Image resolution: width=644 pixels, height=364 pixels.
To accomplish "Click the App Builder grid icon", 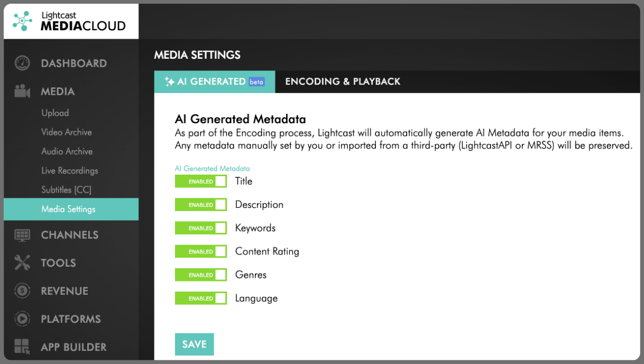I will pyautogui.click(x=22, y=347).
